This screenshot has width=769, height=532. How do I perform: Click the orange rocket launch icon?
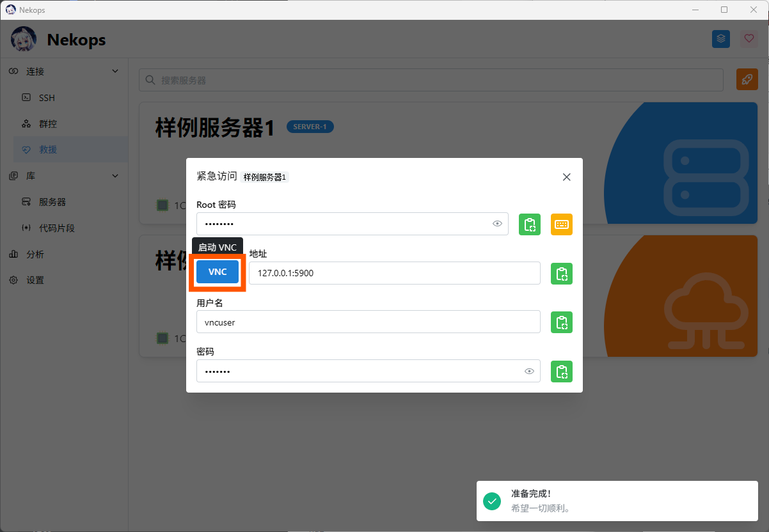(x=747, y=80)
